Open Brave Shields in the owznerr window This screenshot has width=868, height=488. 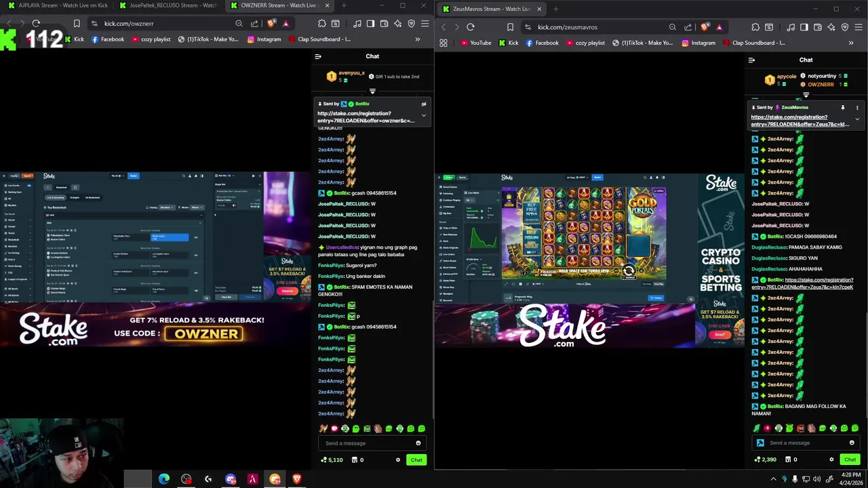271,24
